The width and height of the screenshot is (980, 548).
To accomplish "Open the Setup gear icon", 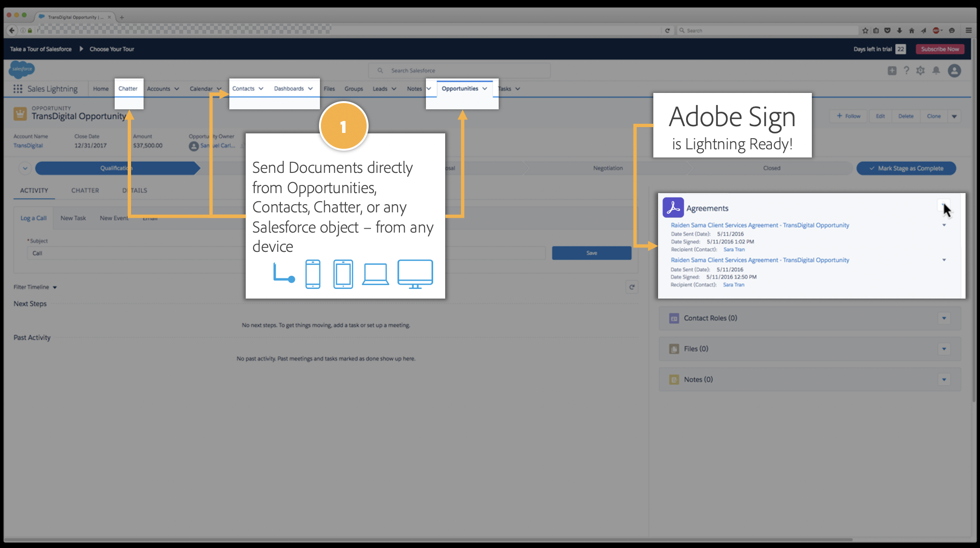I will point(920,71).
